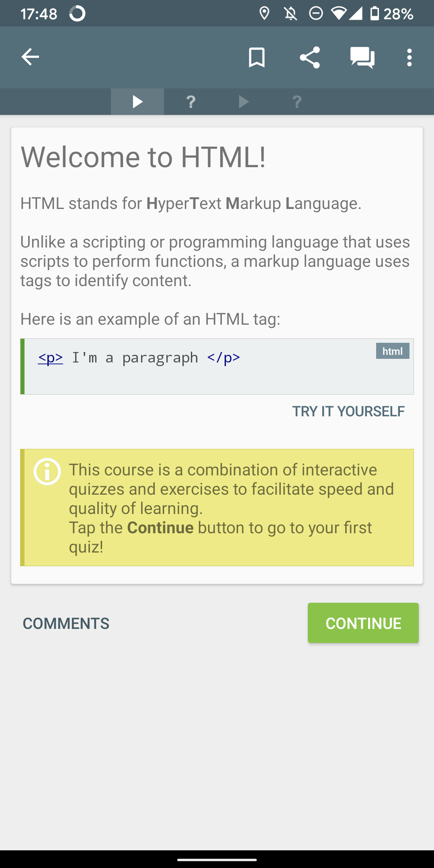Tap the muted notifications bell icon
This screenshot has height=868, width=434.
point(290,14)
